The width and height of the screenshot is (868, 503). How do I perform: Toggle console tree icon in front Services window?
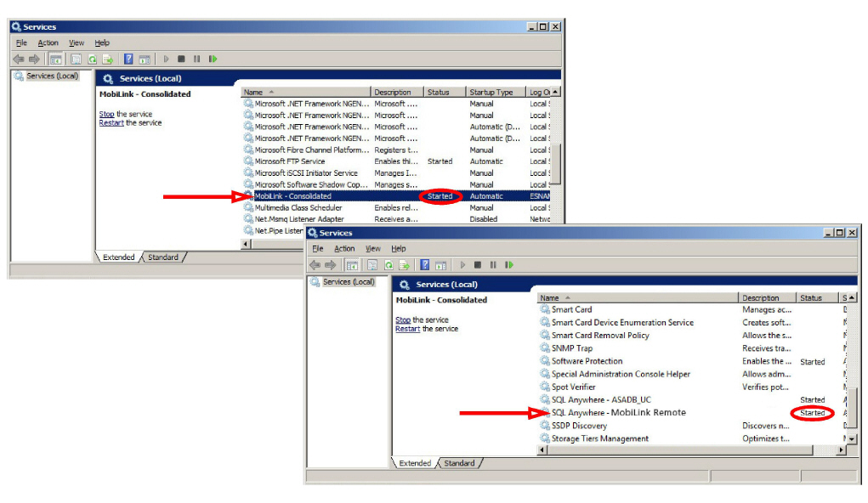pyautogui.click(x=352, y=265)
